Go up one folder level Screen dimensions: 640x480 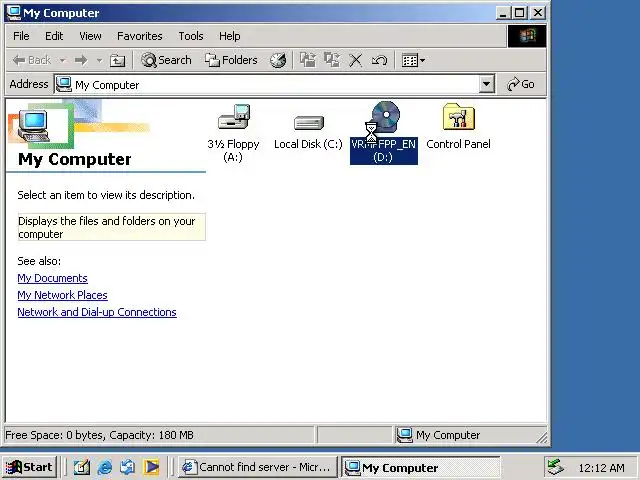[118, 60]
